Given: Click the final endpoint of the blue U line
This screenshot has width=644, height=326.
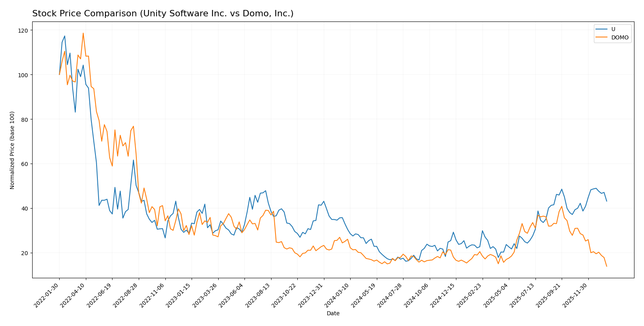Looking at the screenshot, I should tap(607, 201).
